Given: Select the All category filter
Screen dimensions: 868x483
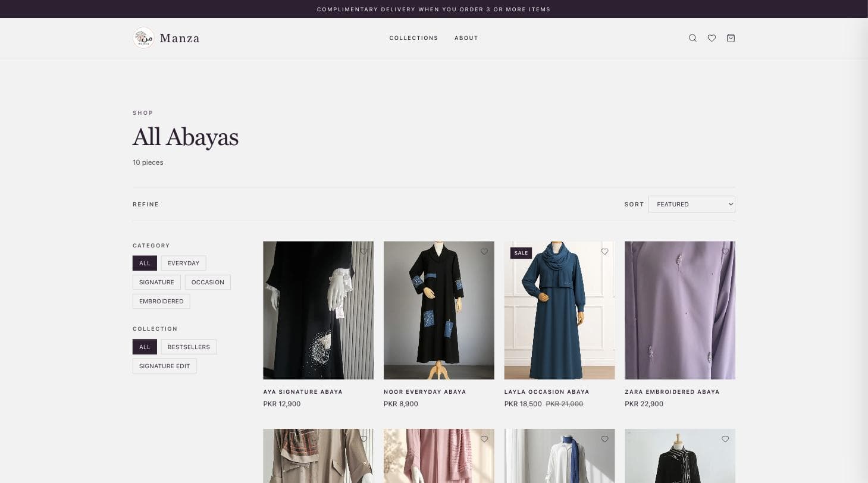Looking at the screenshot, I should (x=145, y=264).
